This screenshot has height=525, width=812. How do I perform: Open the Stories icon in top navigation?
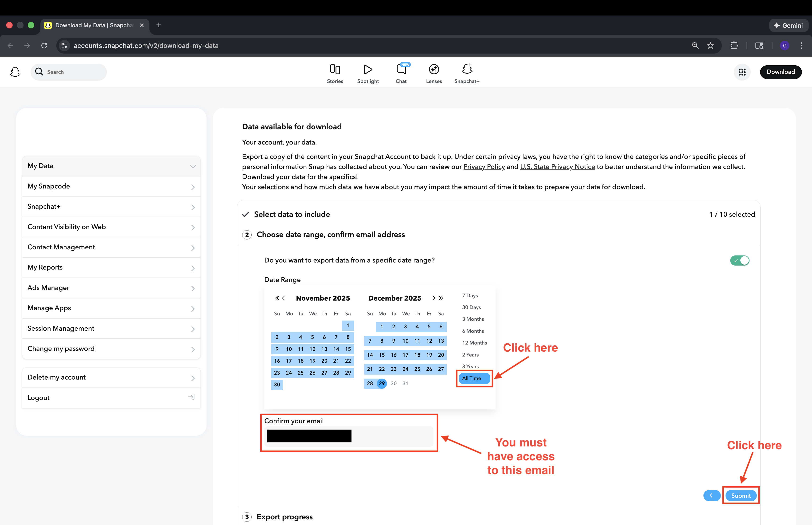click(335, 73)
